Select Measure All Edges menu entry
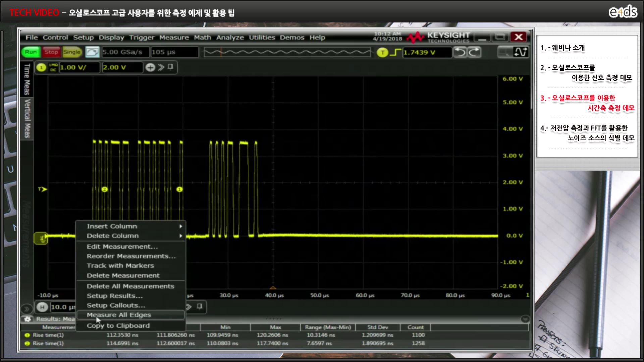Image resolution: width=644 pixels, height=362 pixels. [x=119, y=315]
